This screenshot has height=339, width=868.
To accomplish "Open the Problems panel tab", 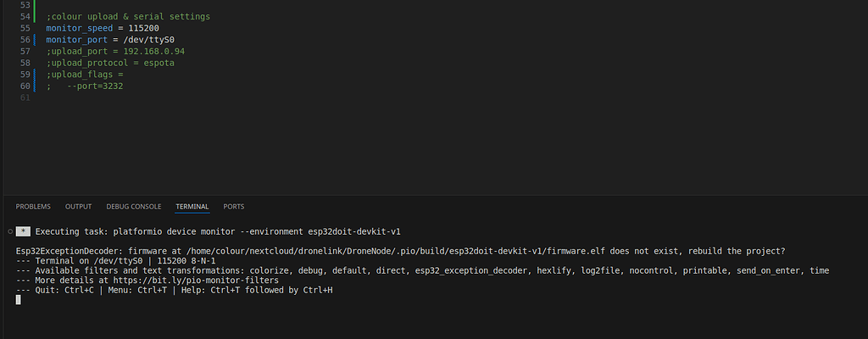I will click(x=33, y=206).
